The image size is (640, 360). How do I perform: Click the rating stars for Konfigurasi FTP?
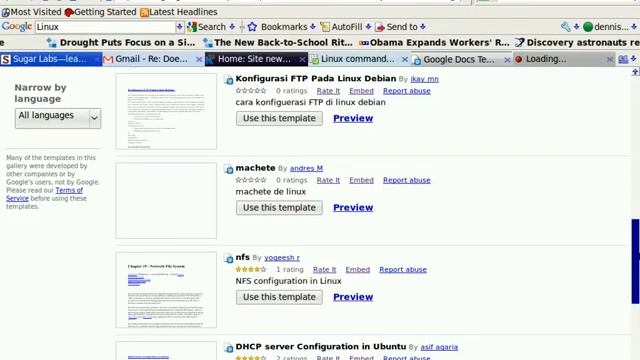click(x=251, y=91)
